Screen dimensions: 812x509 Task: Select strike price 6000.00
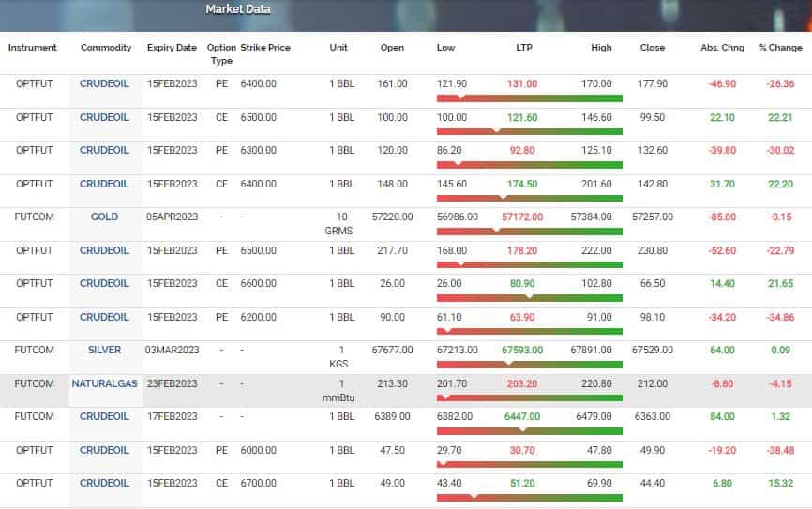(258, 450)
